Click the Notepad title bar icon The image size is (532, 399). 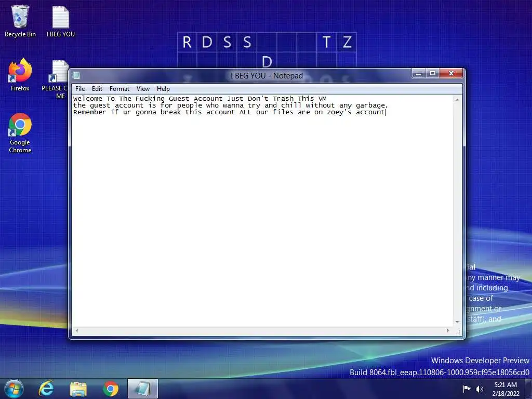click(x=76, y=75)
